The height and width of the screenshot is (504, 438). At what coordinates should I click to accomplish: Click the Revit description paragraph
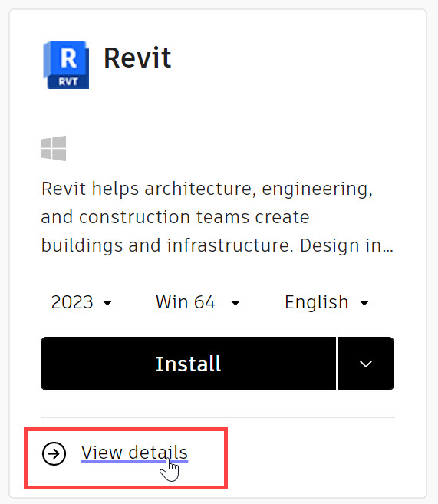[x=217, y=217]
